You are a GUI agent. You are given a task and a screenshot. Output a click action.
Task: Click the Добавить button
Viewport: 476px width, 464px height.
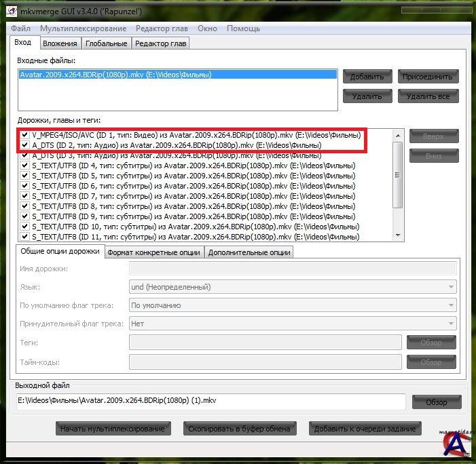(x=367, y=77)
